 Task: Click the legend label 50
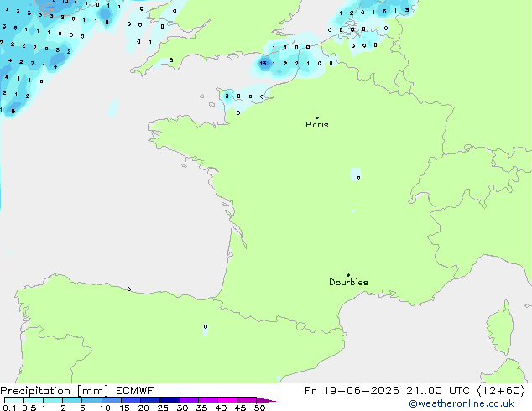tap(259, 408)
